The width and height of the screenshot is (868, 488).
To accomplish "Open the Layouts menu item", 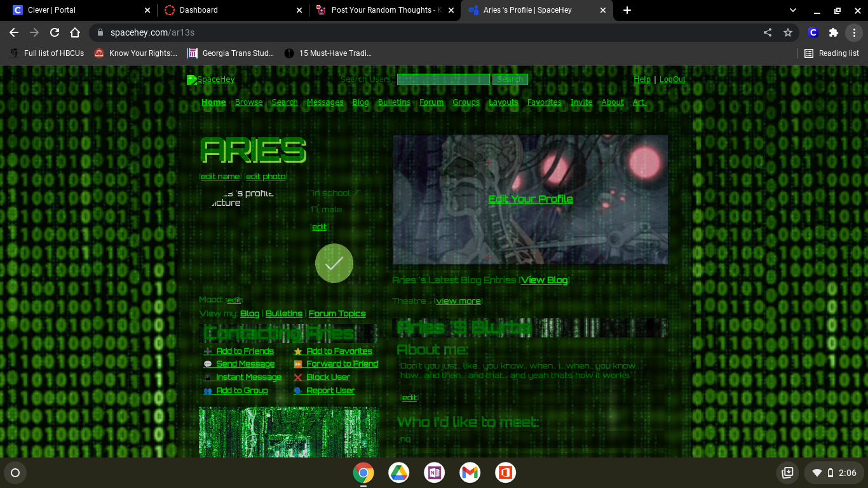I will 503,102.
